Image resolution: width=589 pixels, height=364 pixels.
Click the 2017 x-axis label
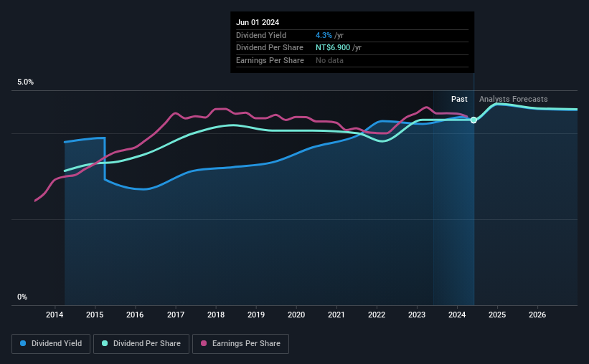[176, 315]
